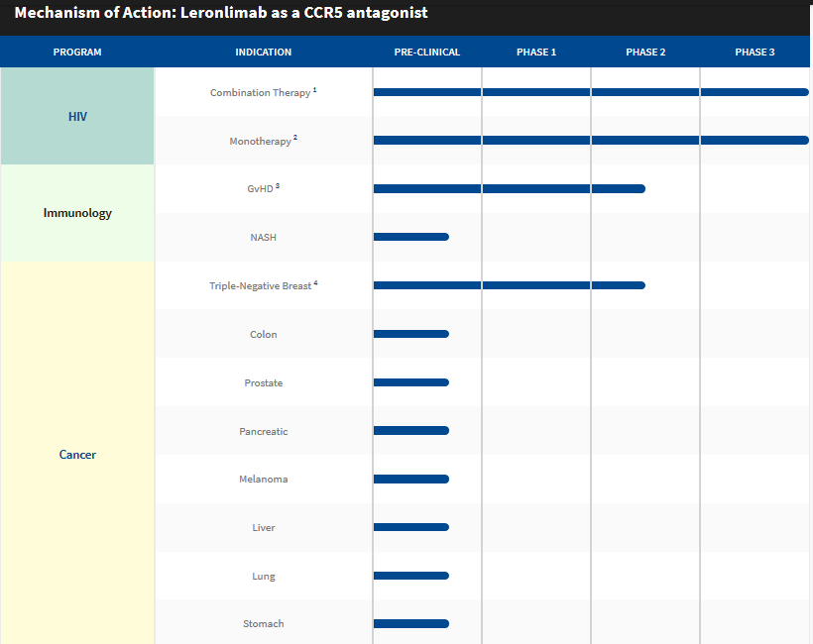Open footnote 4 next to Triple-Negative Breast
The height and width of the screenshot is (644, 813).
pyautogui.click(x=315, y=283)
